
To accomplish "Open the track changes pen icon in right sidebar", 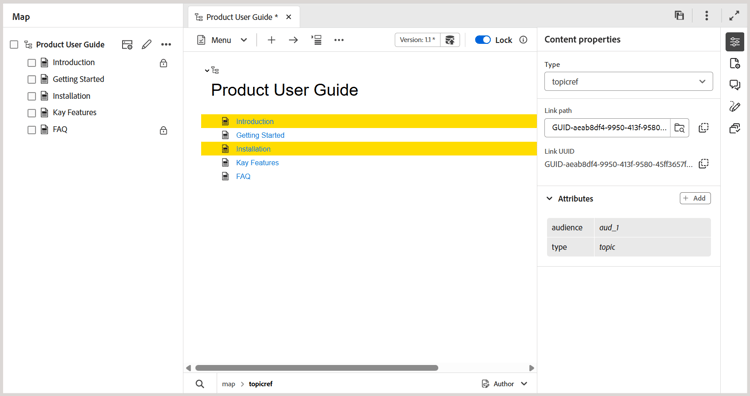I will 735,106.
